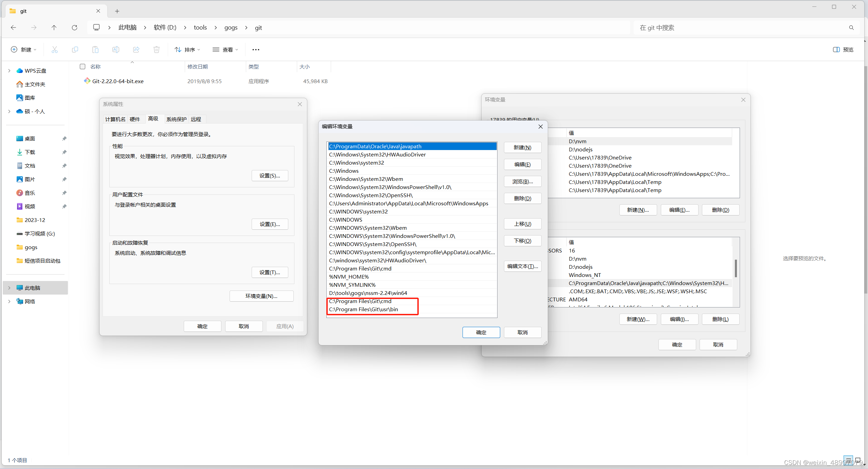
Task: Click the Delete icon in the toolbar
Action: [156, 50]
